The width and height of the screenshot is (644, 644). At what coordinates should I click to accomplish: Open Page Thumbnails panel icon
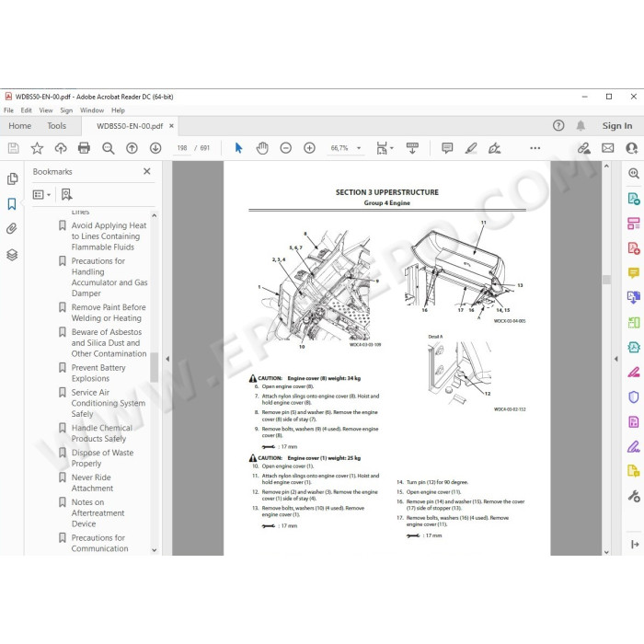coord(12,178)
